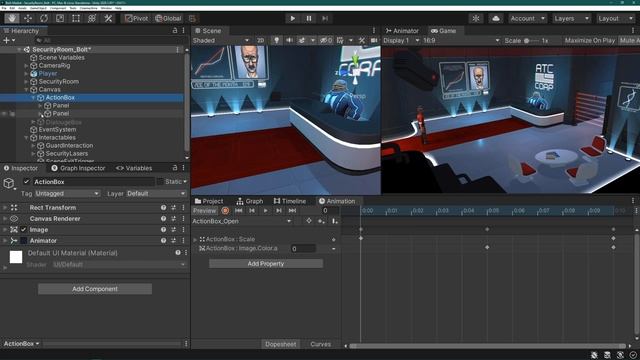Start Play mode
Image resolution: width=640 pixels, height=360 pixels.
coord(292,18)
